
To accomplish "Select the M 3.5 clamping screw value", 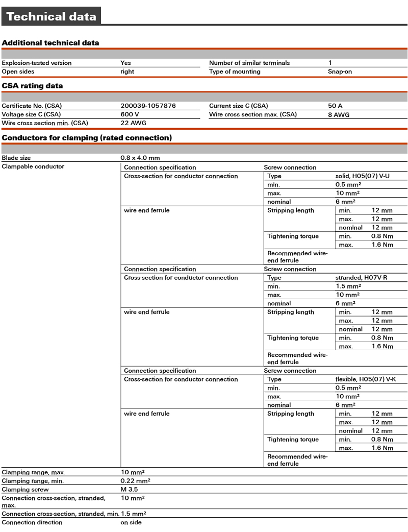I will [x=131, y=490].
